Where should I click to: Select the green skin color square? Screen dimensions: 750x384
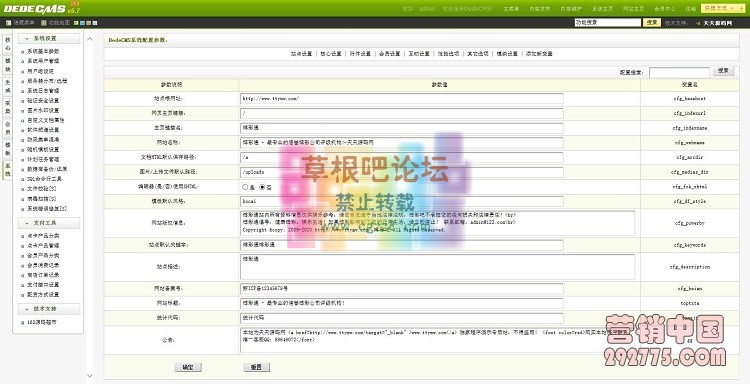pos(76,22)
